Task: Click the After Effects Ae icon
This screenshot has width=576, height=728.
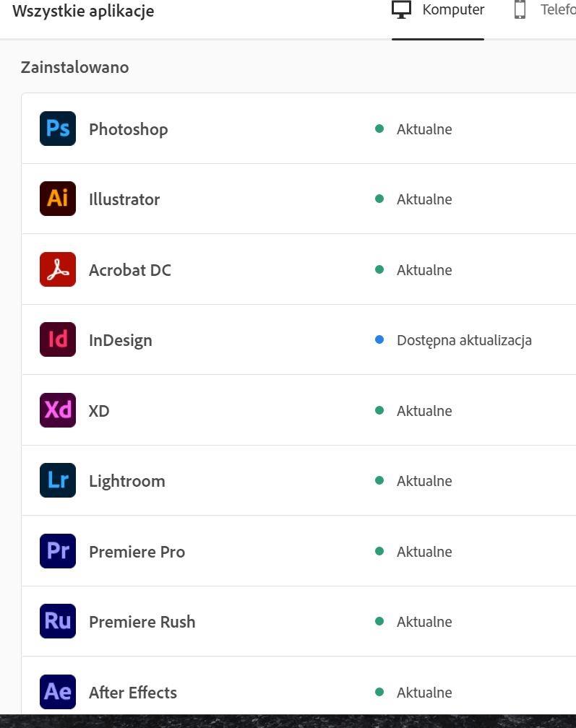Action: pos(58,692)
